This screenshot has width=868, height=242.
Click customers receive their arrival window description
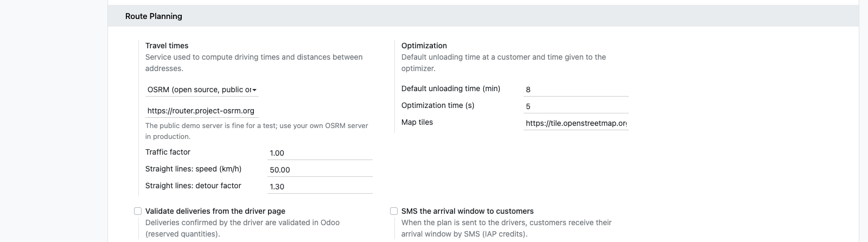506,228
